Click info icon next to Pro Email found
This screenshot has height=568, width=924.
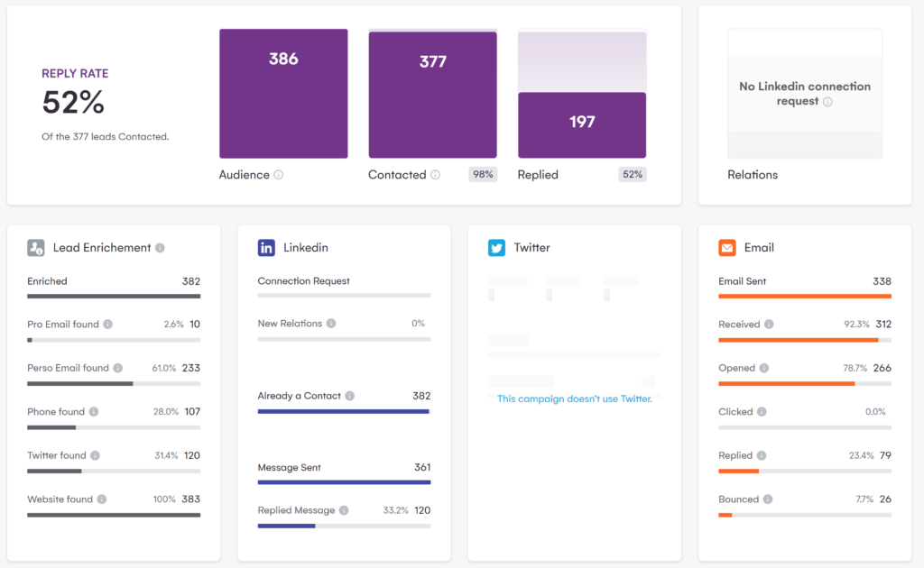[107, 325]
